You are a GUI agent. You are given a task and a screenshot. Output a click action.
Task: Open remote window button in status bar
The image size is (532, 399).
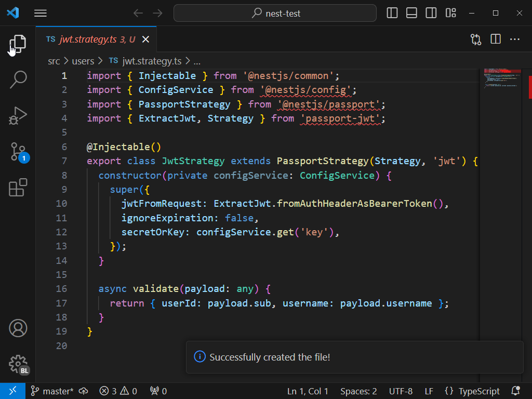click(12, 391)
